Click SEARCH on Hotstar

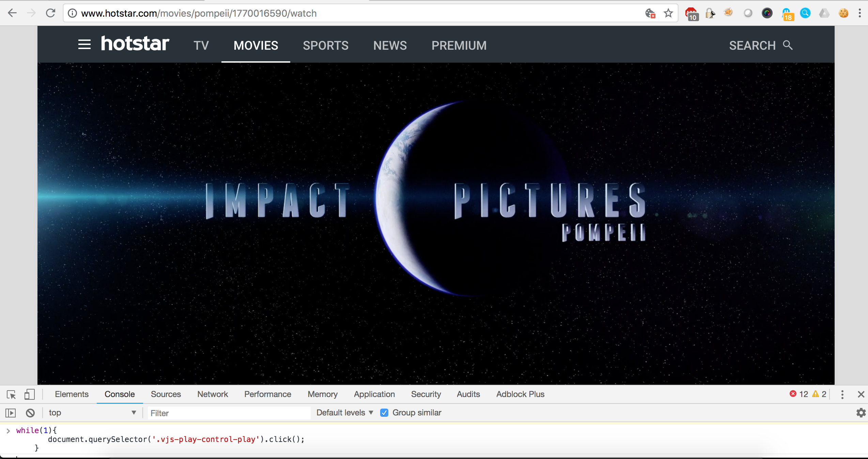click(761, 45)
